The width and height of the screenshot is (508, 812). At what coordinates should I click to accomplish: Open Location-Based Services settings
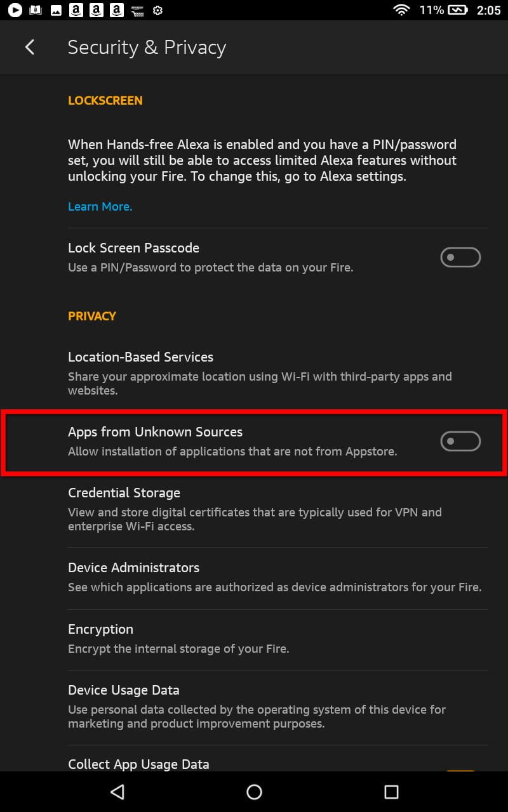tap(254, 373)
